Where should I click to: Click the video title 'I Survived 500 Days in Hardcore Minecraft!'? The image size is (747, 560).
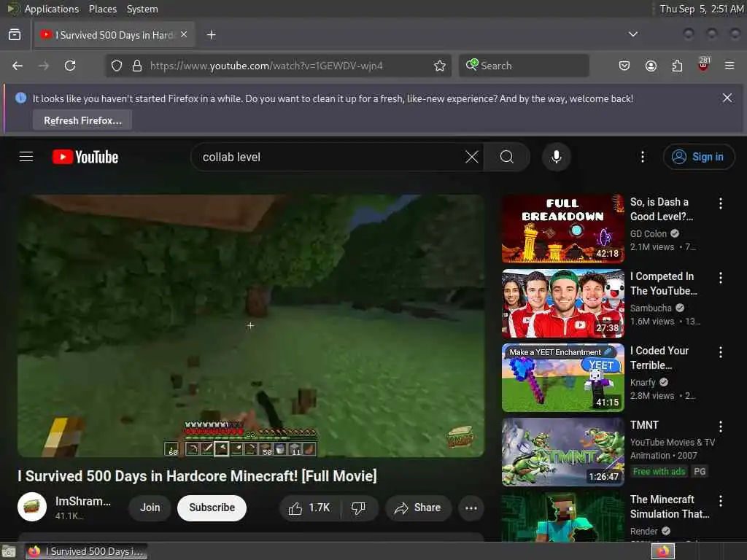click(197, 475)
